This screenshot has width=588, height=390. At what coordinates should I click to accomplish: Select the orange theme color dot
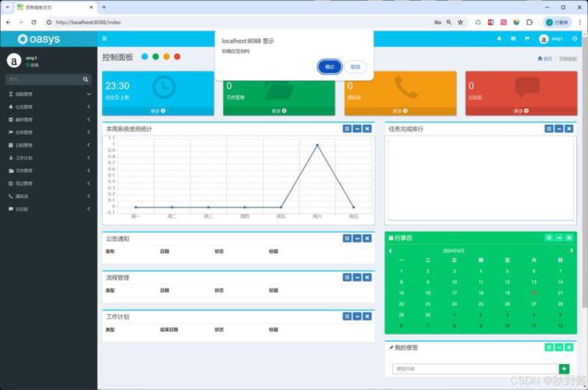point(167,57)
